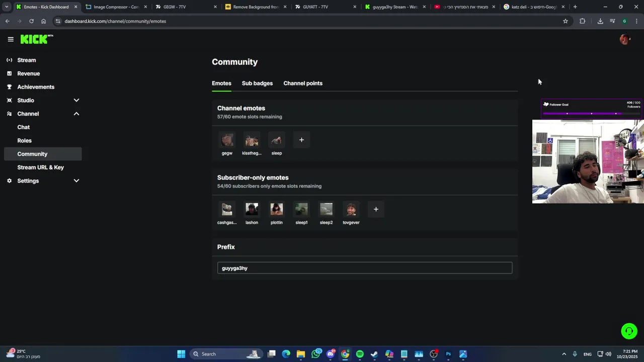Open Discord from taskbar

(x=330, y=354)
